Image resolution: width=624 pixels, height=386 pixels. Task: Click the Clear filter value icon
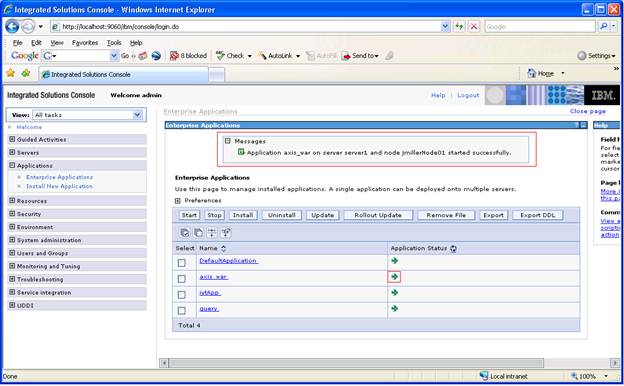coord(226,233)
